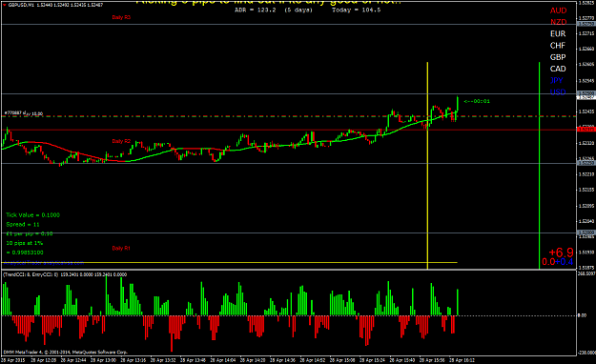Select the 'ADR = 123.2 (5 days)' text
Screen dimensions: 596x364
(x=274, y=10)
